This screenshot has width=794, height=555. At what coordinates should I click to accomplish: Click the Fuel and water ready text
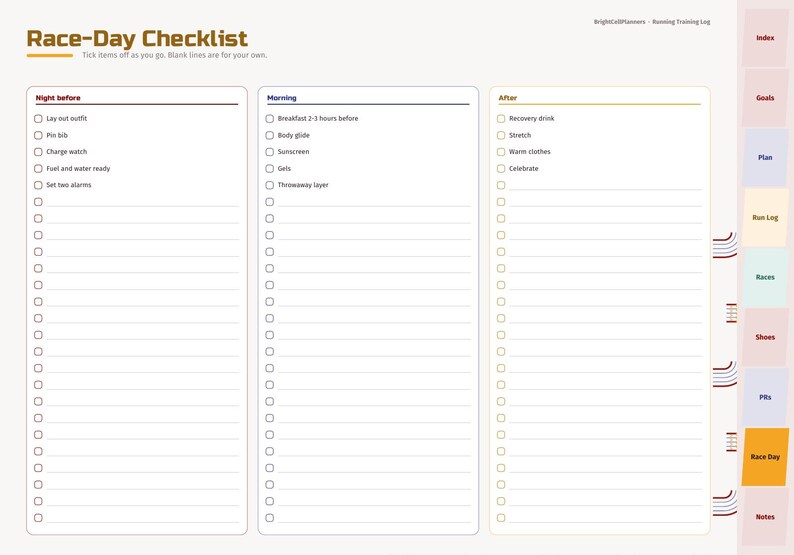coord(78,169)
